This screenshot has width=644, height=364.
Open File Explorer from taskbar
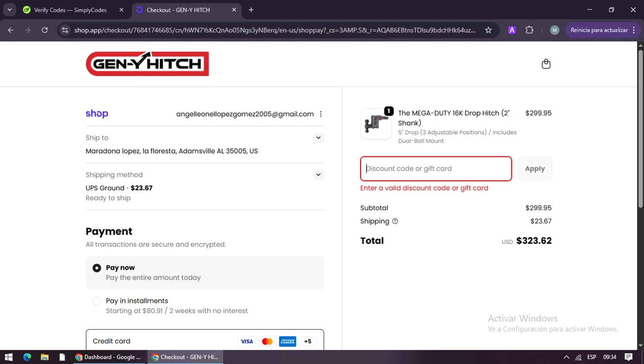pos(45,357)
